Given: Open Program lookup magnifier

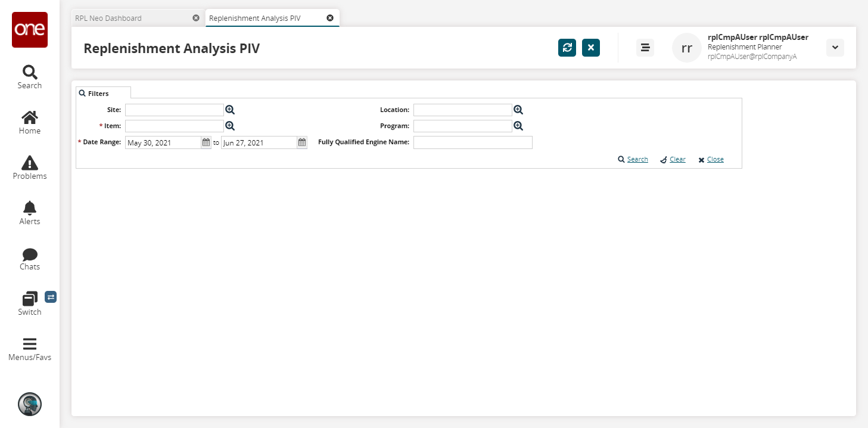Looking at the screenshot, I should click(518, 126).
